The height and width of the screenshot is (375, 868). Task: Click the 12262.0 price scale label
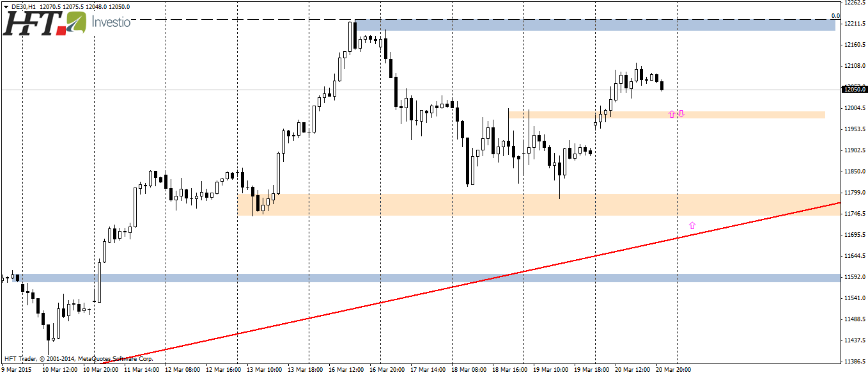click(x=855, y=3)
